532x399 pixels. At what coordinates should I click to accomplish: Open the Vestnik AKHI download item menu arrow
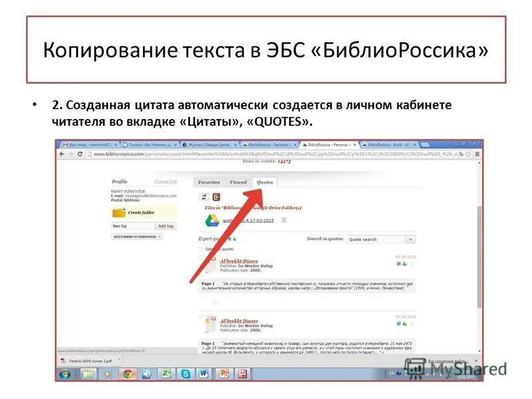click(x=119, y=360)
